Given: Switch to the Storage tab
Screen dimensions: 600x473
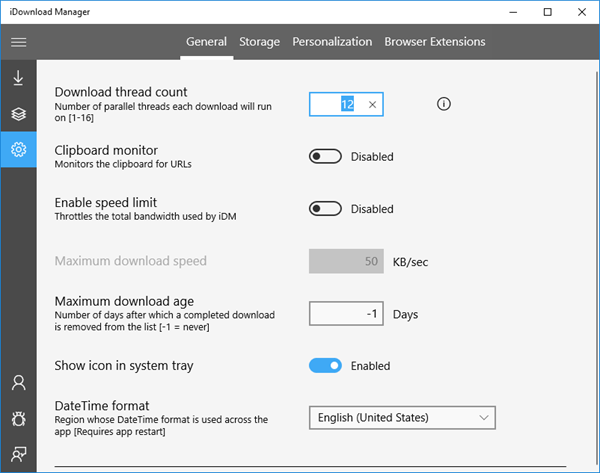Looking at the screenshot, I should [x=260, y=42].
